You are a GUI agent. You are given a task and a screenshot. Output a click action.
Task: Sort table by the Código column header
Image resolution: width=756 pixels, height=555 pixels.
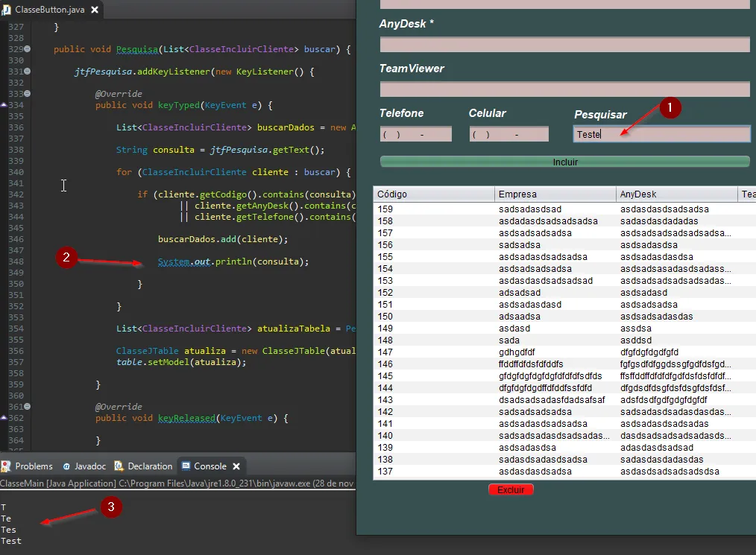click(x=434, y=194)
